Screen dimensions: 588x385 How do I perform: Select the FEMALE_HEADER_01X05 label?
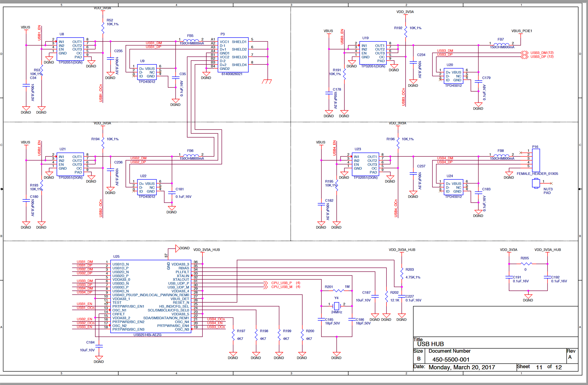537,173
